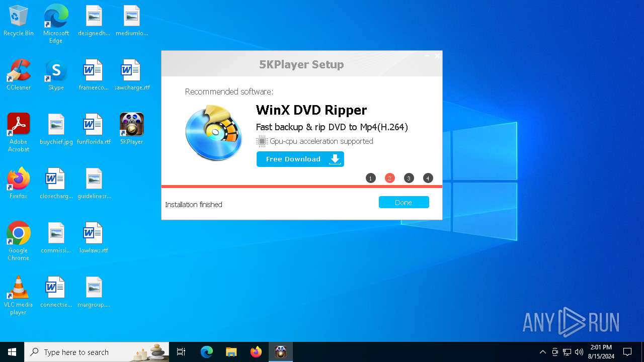Close the 5KPlayer Setup window
Image resolution: width=644 pixels, height=362 pixels.
tap(437, 56)
